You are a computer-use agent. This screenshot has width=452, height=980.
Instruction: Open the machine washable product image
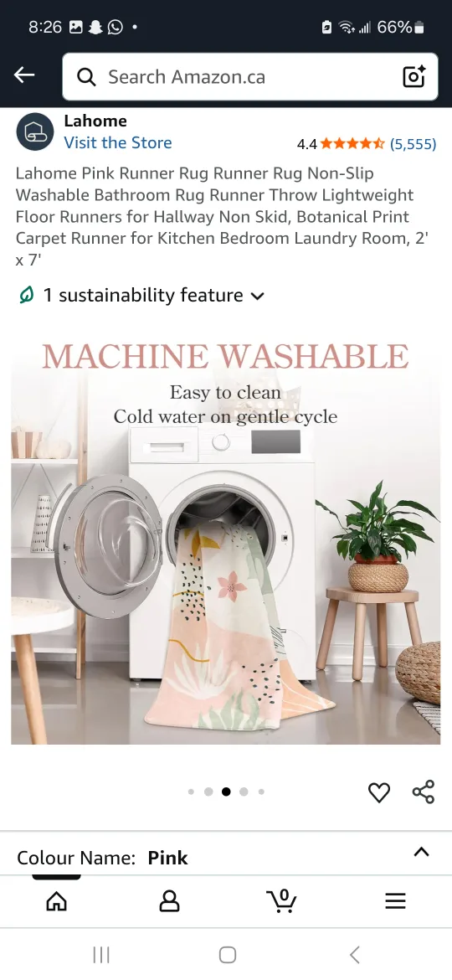tap(225, 538)
